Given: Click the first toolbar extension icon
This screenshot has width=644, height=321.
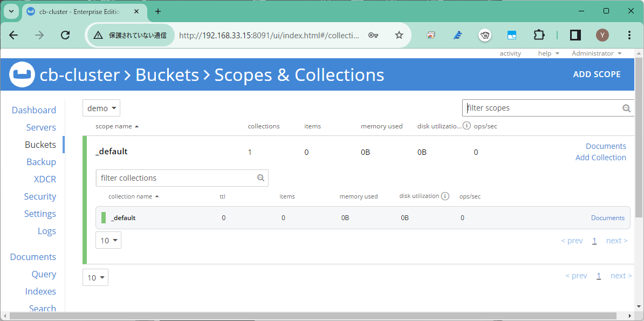Looking at the screenshot, I should pyautogui.click(x=431, y=36).
